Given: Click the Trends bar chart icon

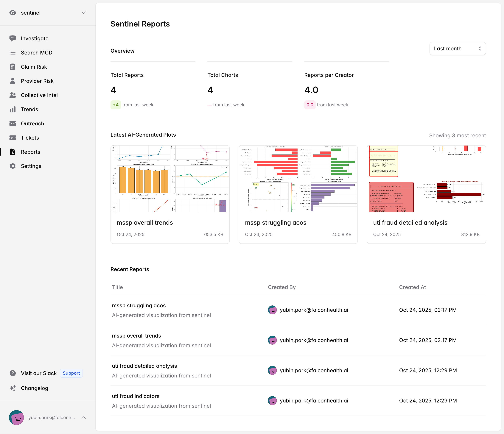Looking at the screenshot, I should click(x=13, y=109).
